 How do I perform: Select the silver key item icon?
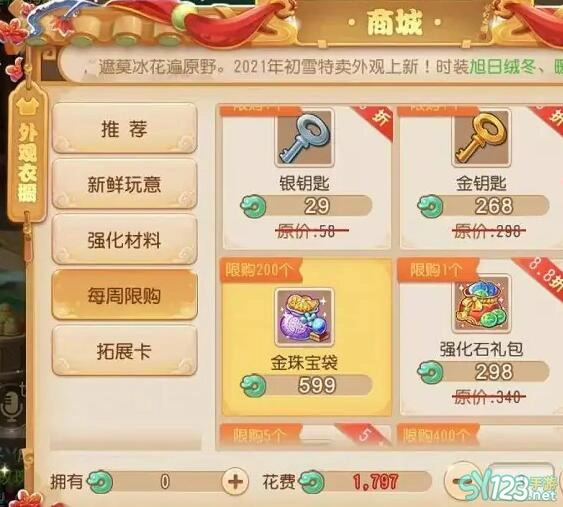coord(304,138)
